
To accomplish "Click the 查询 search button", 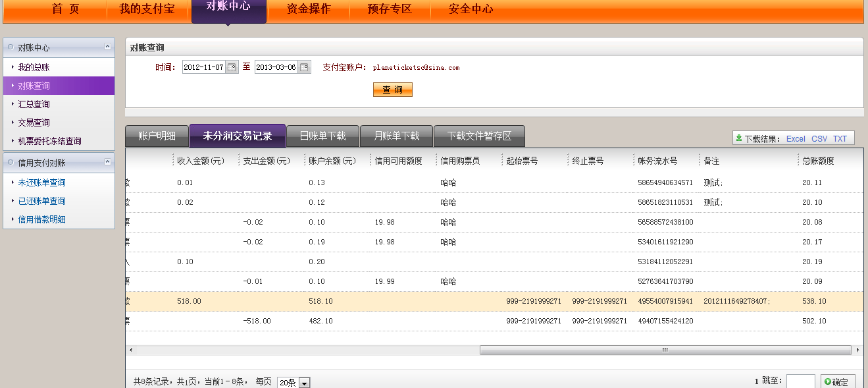I will tap(392, 90).
